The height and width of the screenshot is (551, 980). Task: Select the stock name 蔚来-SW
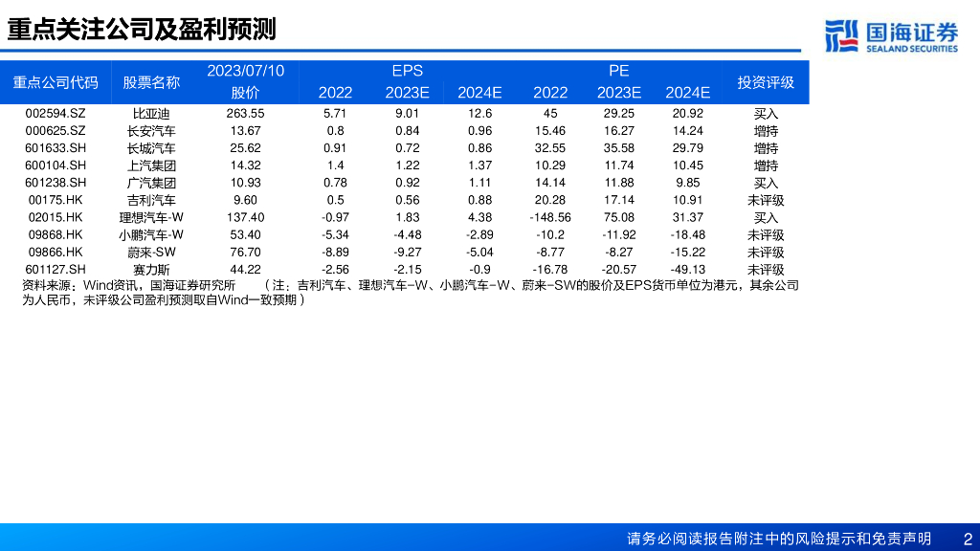pos(151,253)
